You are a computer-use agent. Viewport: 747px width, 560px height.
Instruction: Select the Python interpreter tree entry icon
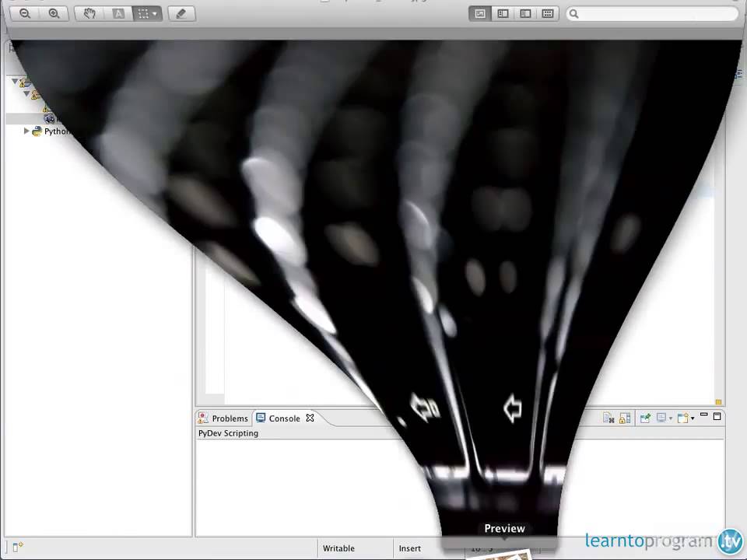tap(37, 131)
